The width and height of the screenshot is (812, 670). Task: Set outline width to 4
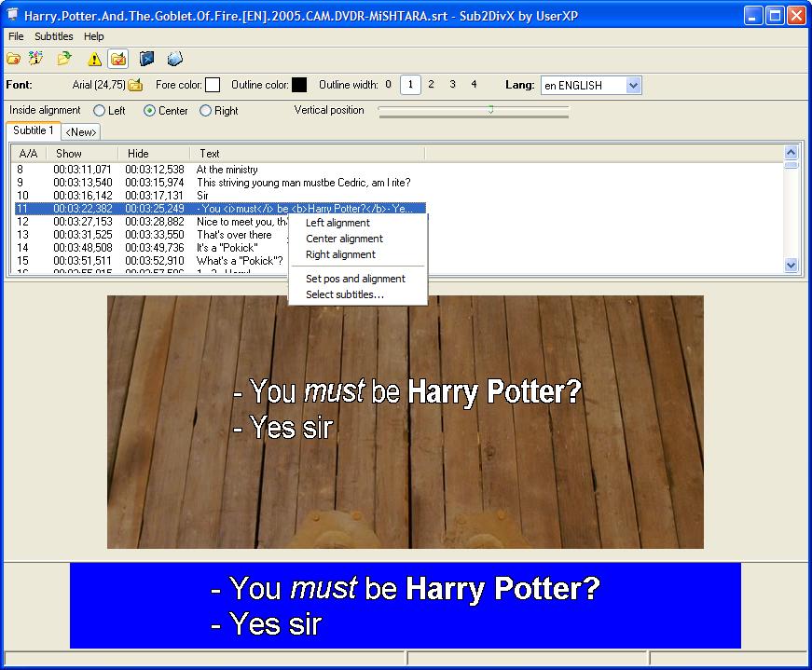pyautogui.click(x=474, y=85)
